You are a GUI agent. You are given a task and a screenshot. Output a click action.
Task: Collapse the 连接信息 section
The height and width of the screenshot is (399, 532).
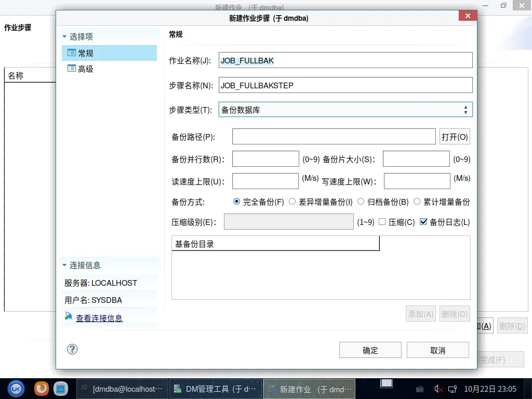pyautogui.click(x=65, y=265)
